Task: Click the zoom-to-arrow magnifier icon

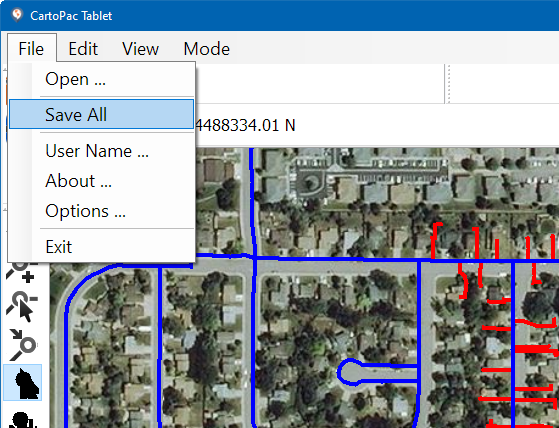Action: tap(22, 344)
